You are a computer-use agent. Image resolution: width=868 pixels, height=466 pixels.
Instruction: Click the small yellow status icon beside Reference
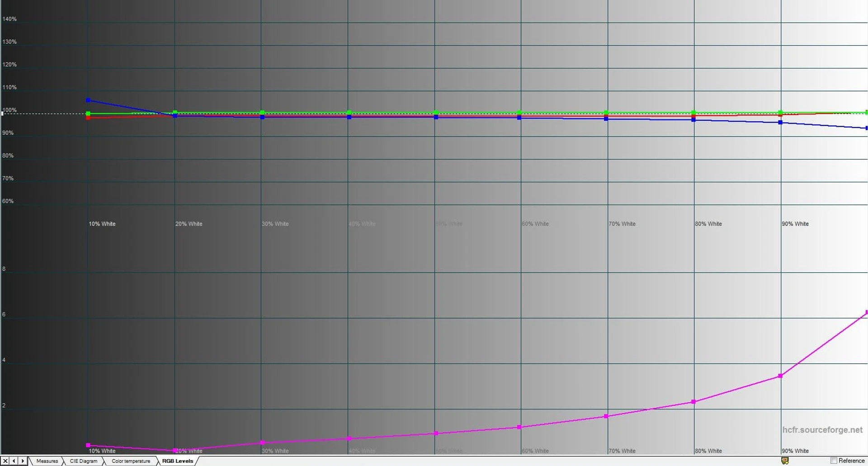(x=785, y=461)
